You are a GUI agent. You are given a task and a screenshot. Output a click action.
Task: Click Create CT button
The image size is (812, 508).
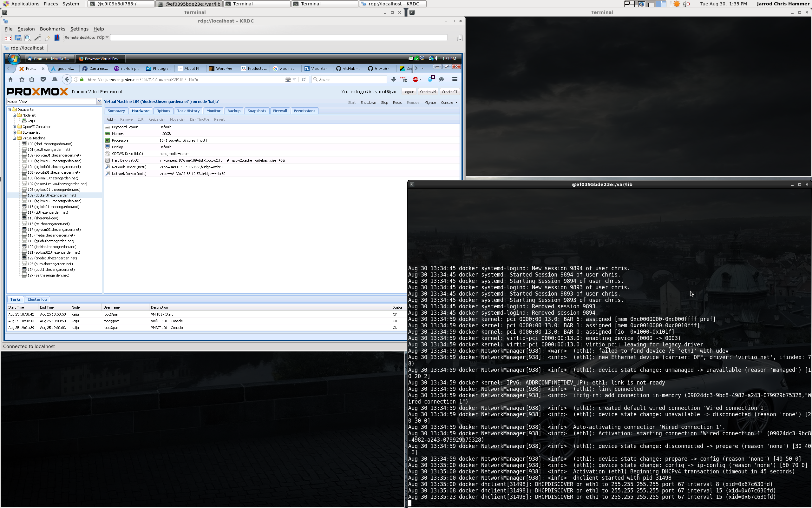pos(450,92)
